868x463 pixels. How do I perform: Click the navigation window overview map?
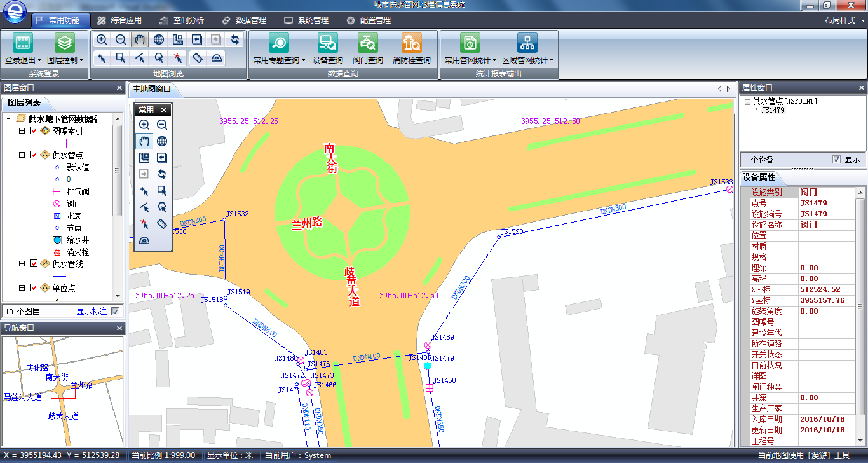(63, 390)
